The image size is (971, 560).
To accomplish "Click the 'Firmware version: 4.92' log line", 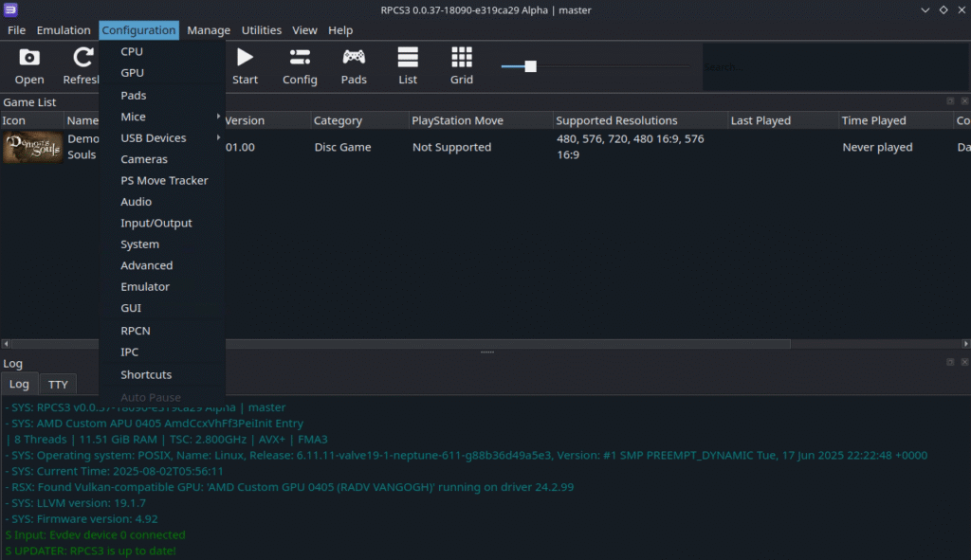I will pos(82,518).
